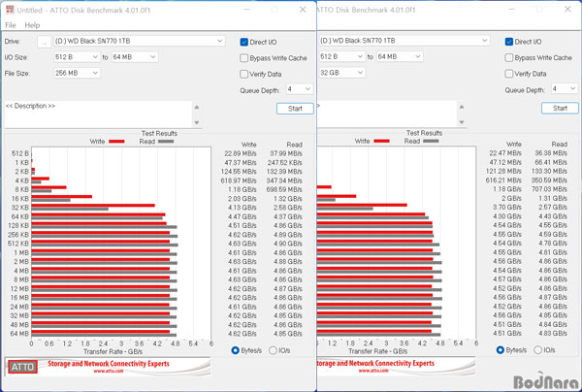The image size is (582, 392).
Task: Click the 618.97 MB/s write value
Action: coord(239,180)
